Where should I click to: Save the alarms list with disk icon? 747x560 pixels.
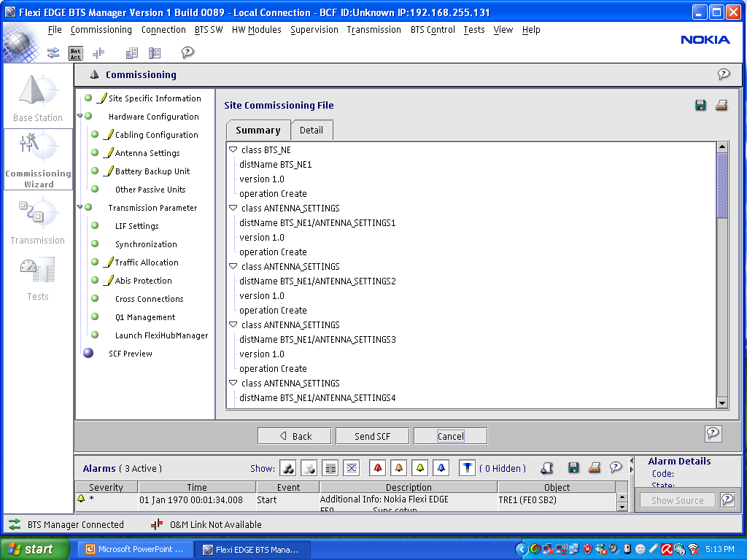click(x=573, y=468)
